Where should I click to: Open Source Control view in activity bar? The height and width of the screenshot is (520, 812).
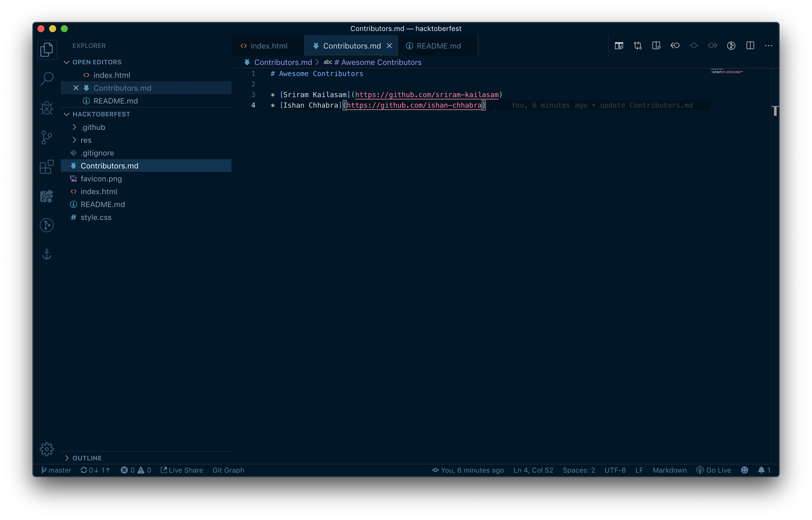pos(46,137)
